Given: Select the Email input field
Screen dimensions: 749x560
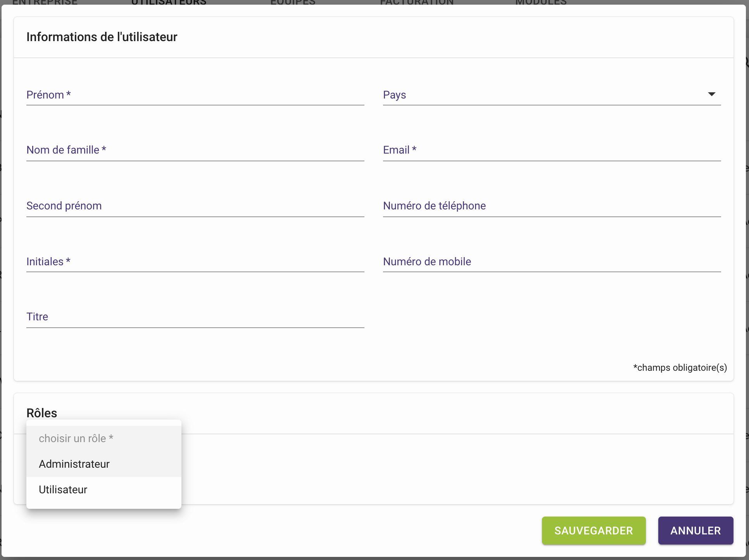Looking at the screenshot, I should (x=552, y=150).
